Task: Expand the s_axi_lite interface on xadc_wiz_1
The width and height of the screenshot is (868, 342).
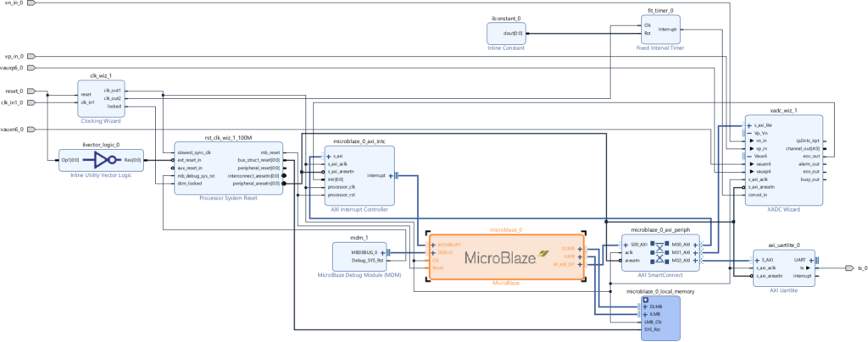Action: (749, 125)
